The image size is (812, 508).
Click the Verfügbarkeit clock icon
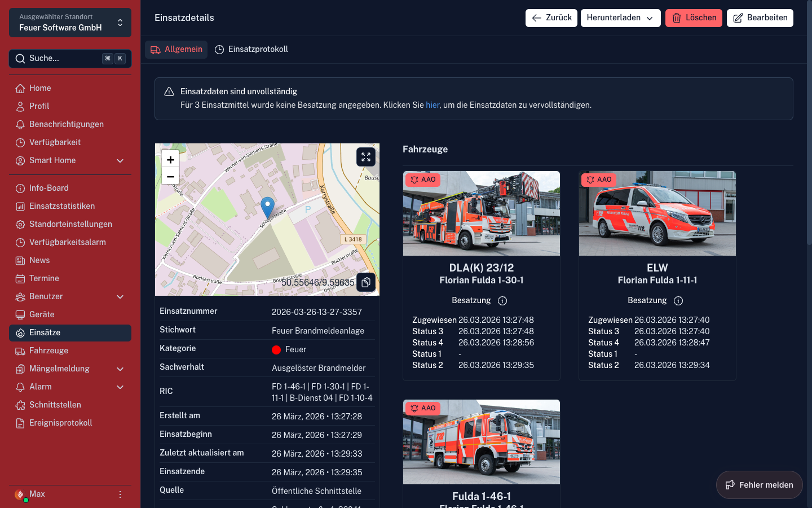(20, 142)
